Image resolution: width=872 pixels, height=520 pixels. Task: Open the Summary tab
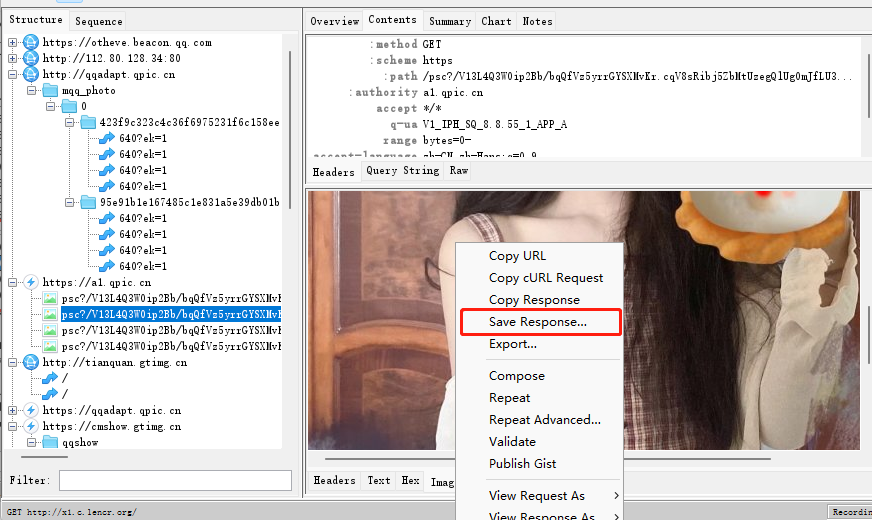point(450,21)
